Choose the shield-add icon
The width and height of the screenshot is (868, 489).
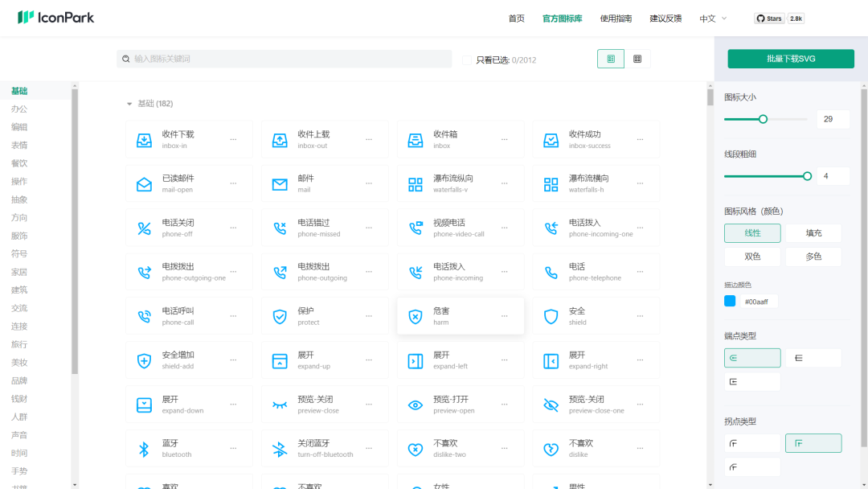click(144, 360)
